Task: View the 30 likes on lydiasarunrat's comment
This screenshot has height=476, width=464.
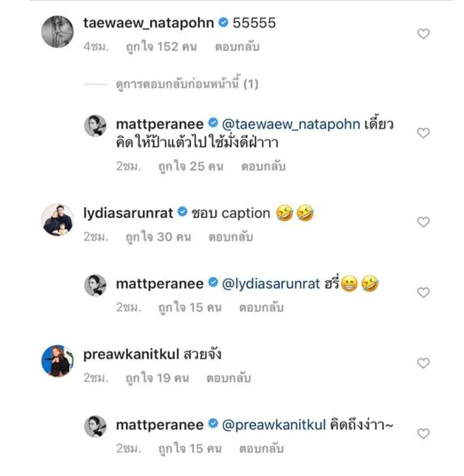Action: (158, 237)
